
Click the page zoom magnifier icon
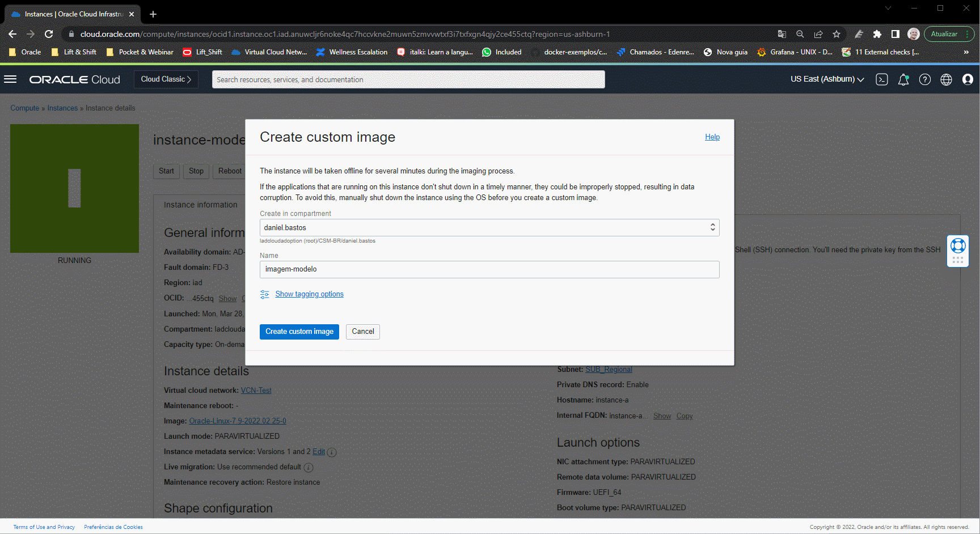pyautogui.click(x=800, y=34)
